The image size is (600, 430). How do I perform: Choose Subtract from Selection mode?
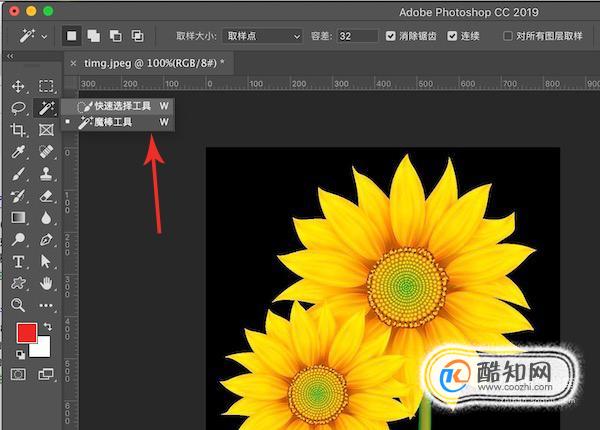point(116,36)
